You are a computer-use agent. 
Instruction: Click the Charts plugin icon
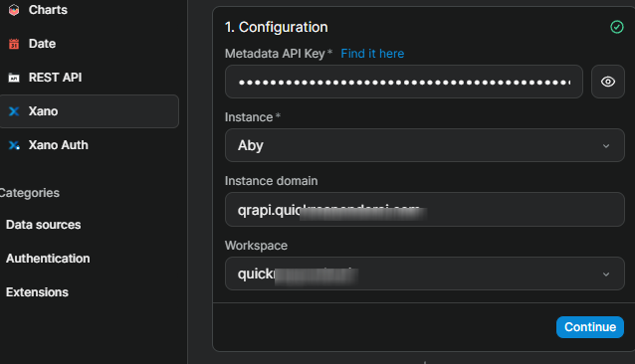[x=14, y=10]
